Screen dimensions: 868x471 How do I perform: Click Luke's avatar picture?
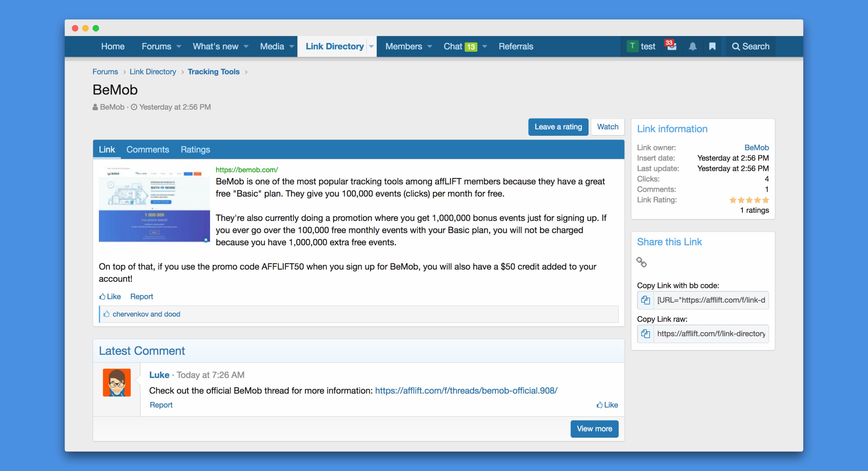[117, 382]
